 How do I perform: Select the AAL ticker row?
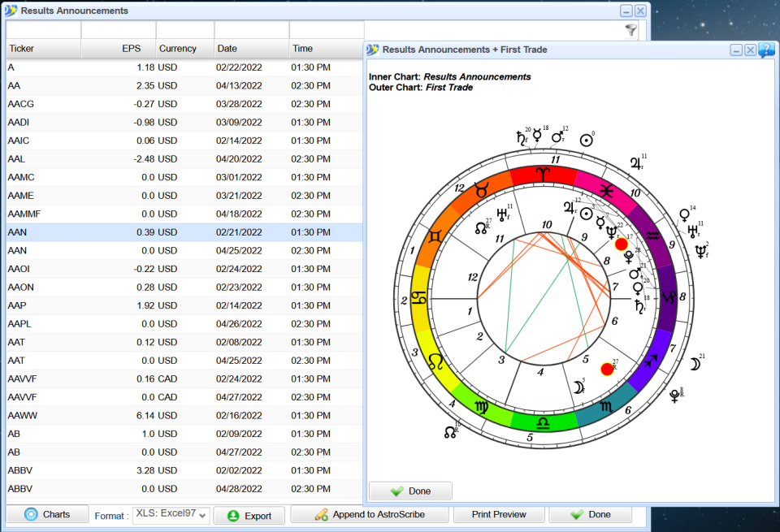(x=184, y=159)
